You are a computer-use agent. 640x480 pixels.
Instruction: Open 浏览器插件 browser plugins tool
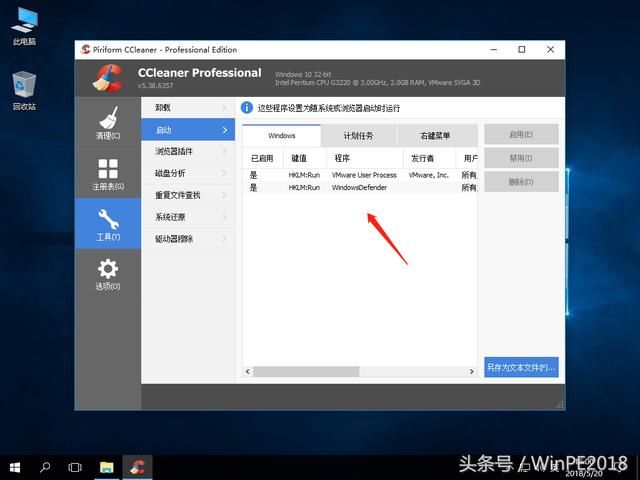[x=188, y=151]
